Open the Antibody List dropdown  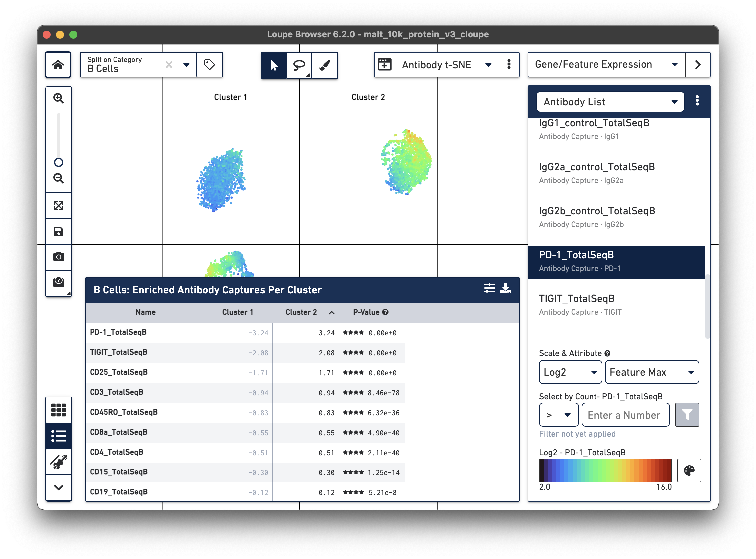click(610, 101)
